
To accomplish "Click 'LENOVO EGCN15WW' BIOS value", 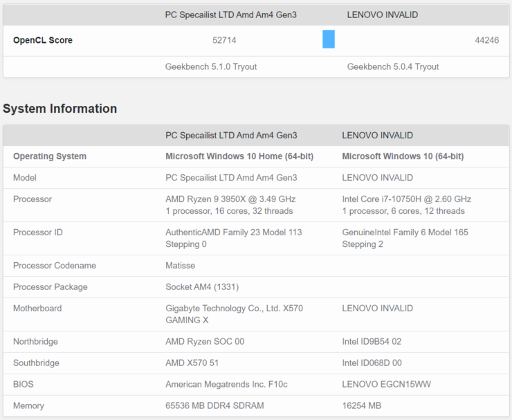I will 387,384.
